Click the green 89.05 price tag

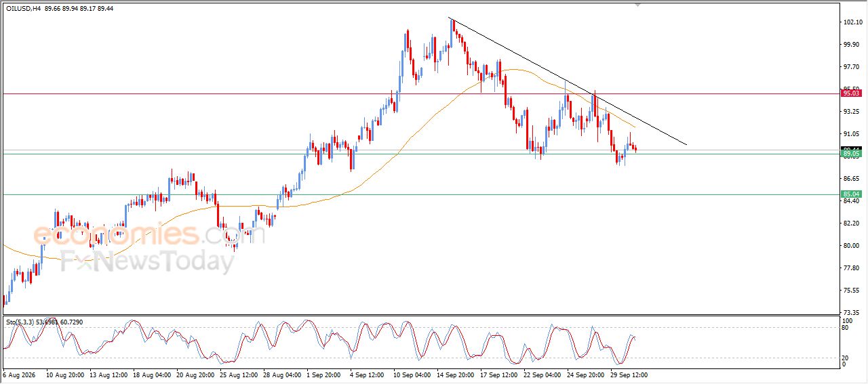(850, 154)
